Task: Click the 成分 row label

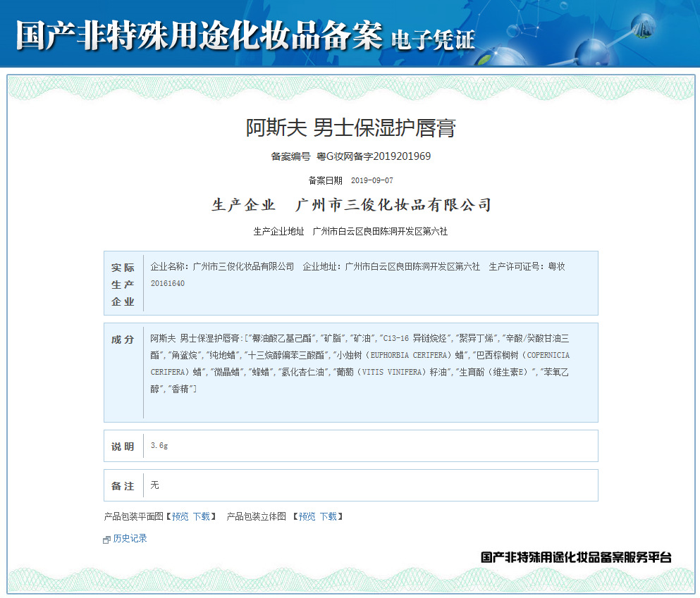Action: (123, 340)
